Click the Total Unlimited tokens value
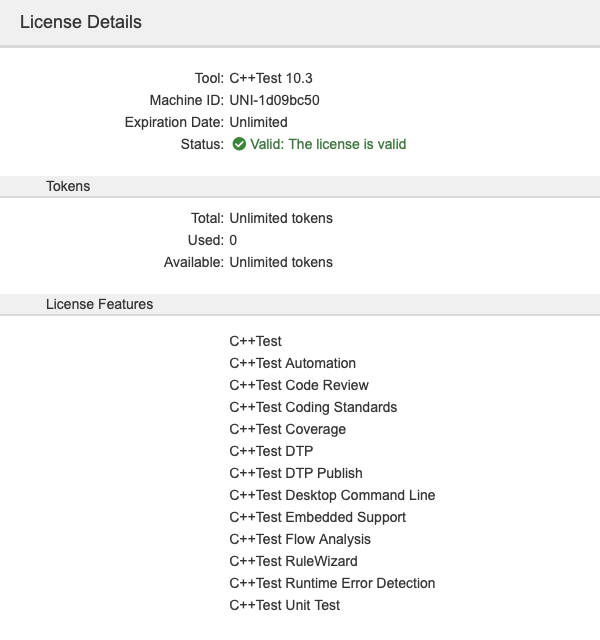The width and height of the screenshot is (600, 640). point(281,218)
